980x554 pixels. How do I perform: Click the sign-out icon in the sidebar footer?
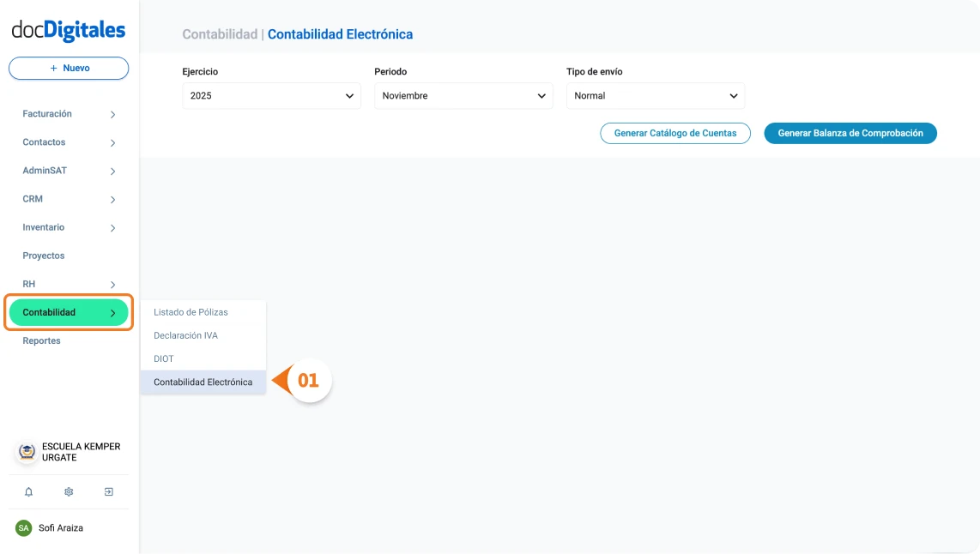click(x=108, y=491)
